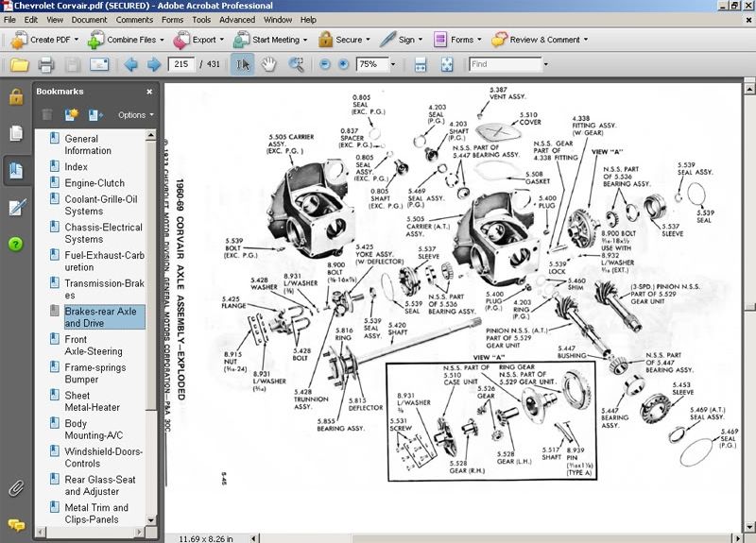Open the Window menu
Image resolution: width=756 pixels, height=543 pixels.
click(x=277, y=20)
